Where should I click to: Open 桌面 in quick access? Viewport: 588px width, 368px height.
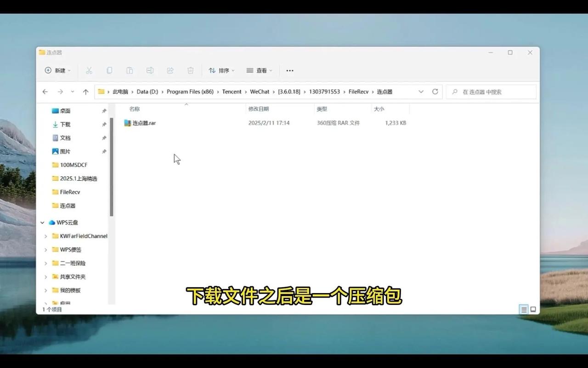tap(61, 111)
